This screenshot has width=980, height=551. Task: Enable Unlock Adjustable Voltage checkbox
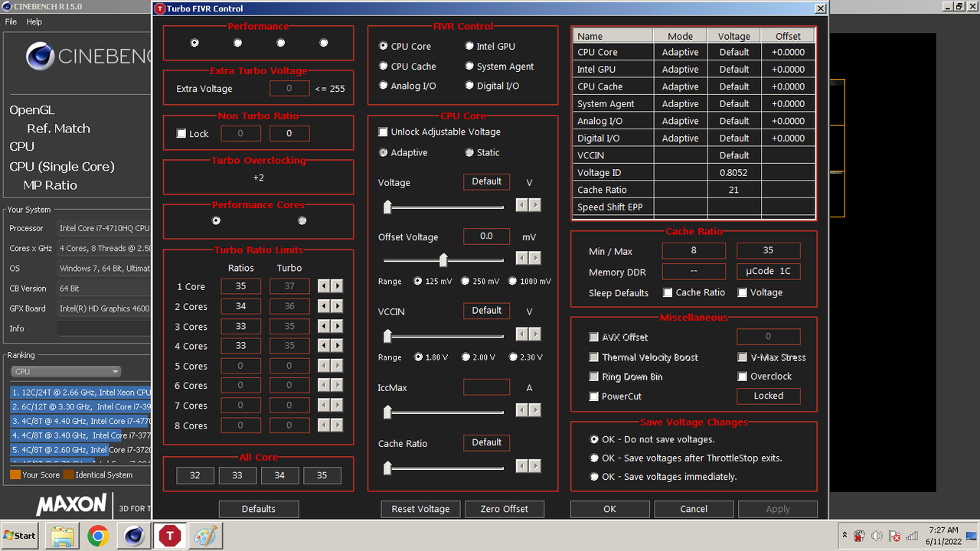(x=383, y=132)
